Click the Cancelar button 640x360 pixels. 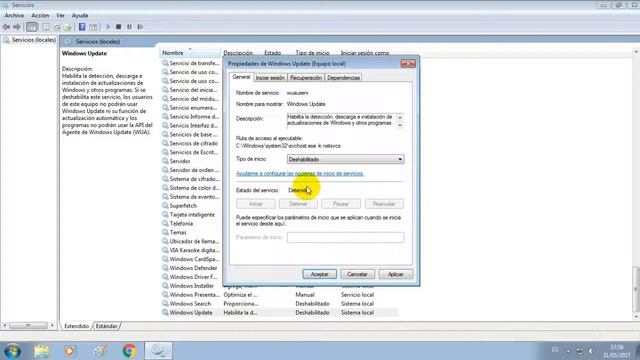tap(357, 274)
